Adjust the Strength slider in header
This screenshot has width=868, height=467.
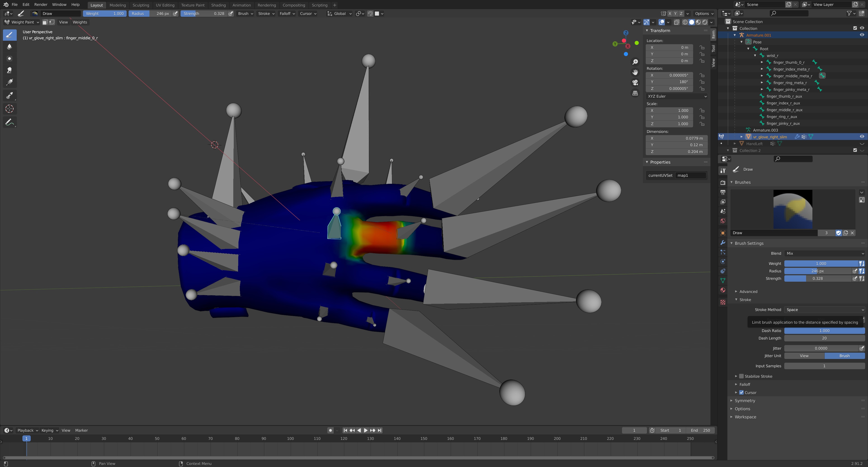pos(204,14)
